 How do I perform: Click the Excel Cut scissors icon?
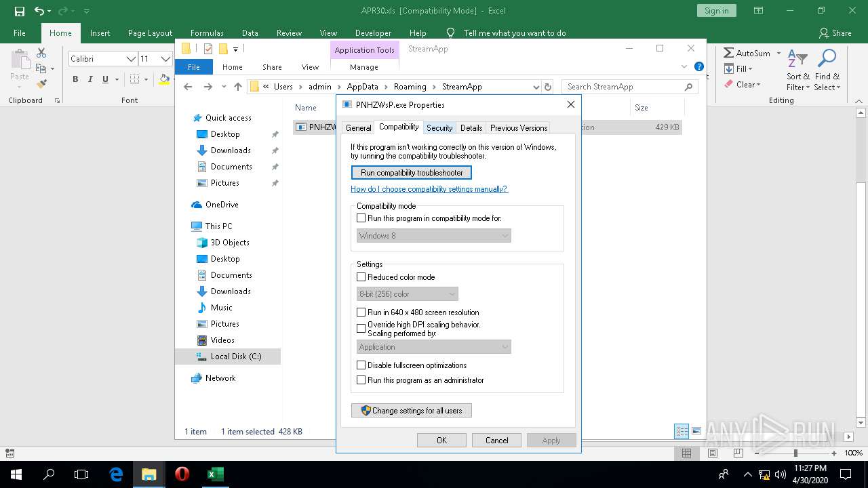click(41, 52)
